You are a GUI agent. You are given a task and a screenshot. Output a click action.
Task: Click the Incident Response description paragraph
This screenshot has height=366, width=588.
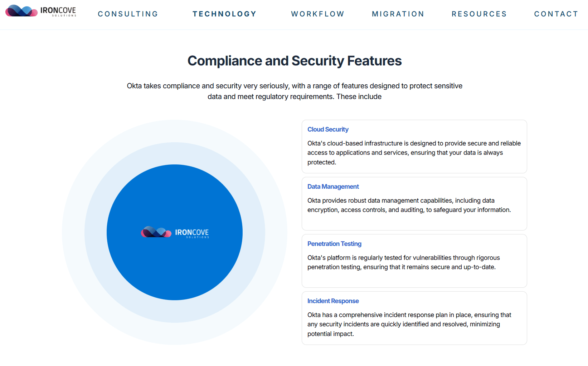409,324
